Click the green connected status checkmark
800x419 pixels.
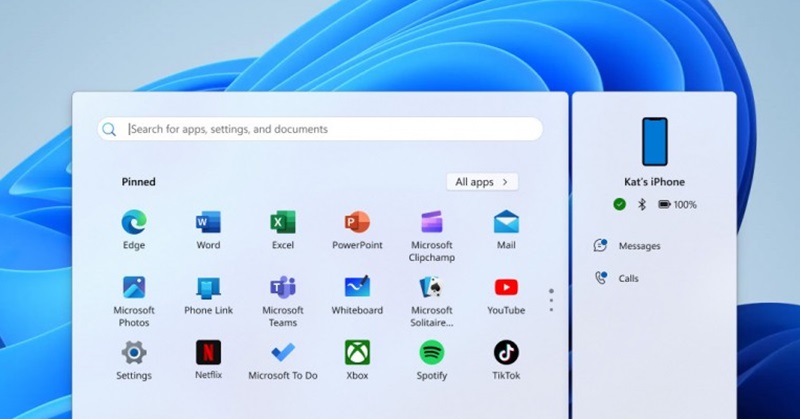pos(619,205)
